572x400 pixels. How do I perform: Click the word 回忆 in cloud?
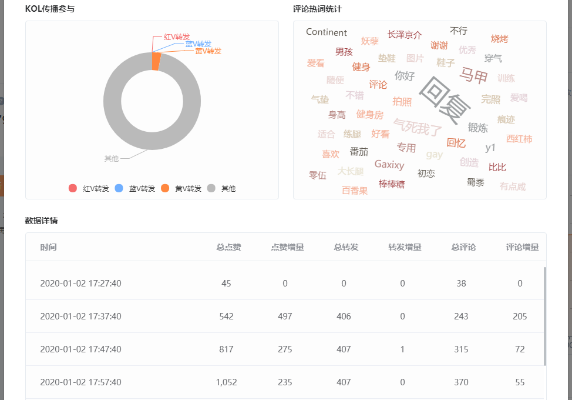click(x=456, y=143)
